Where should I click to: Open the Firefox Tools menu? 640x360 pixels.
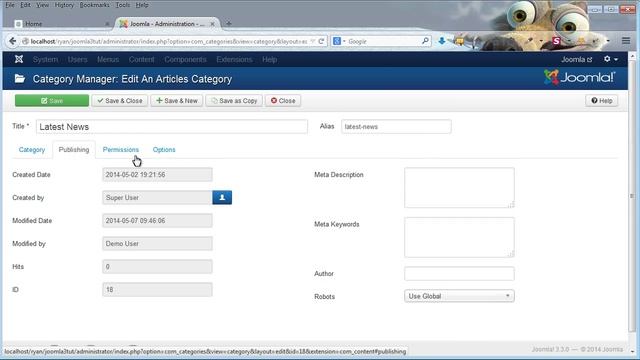pos(122,5)
